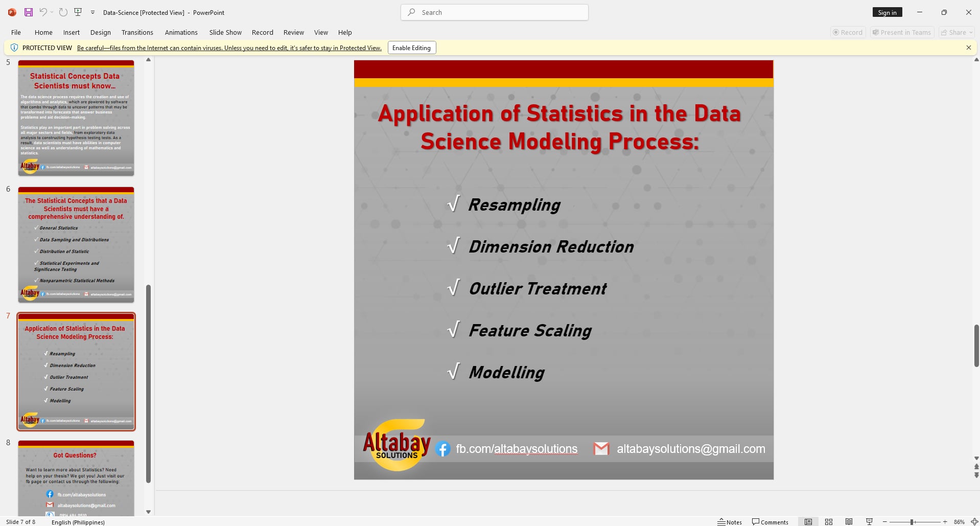Click the Save icon in the title bar
980x526 pixels.
pos(29,12)
